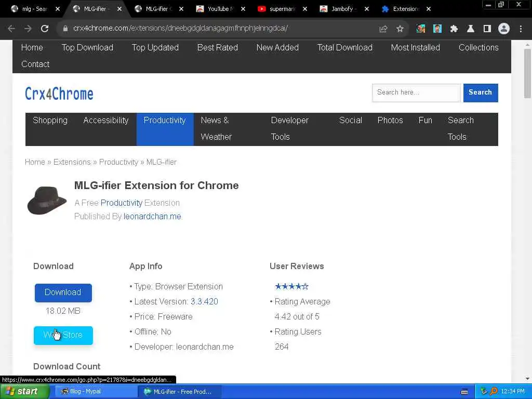Open the Productivity link under the title

click(122, 203)
